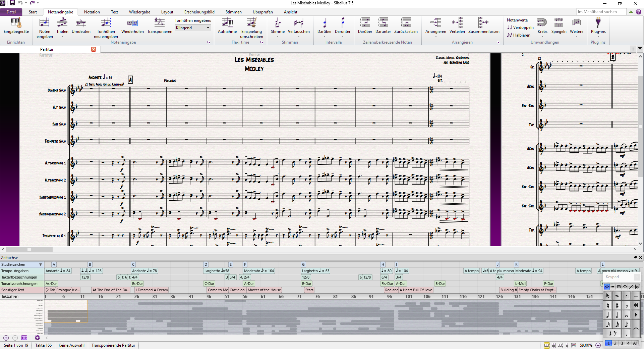Close the Partitur document tab

[94, 49]
